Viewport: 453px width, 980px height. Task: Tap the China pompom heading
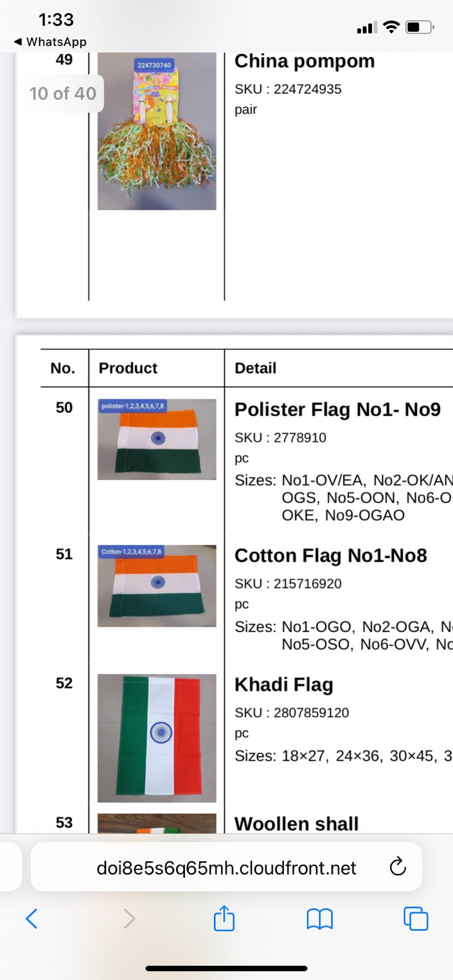305,61
